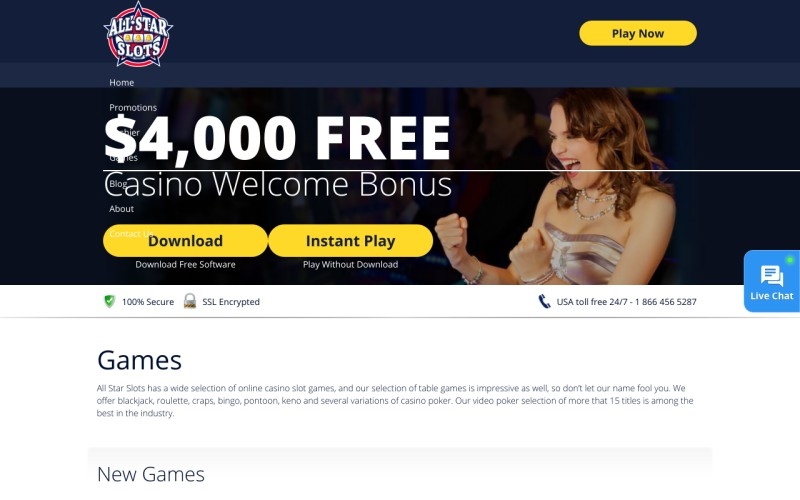Click the Play Without Download caption
The width and height of the screenshot is (800, 500).
(351, 264)
